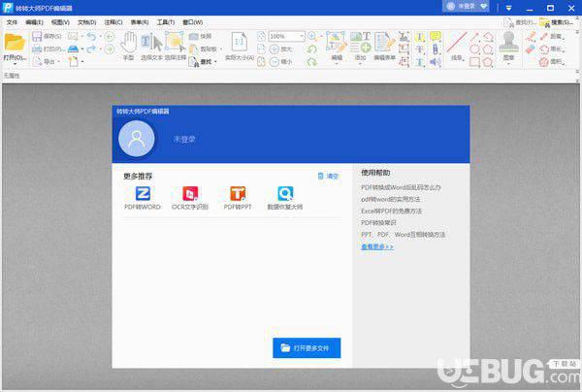Image resolution: width=582 pixels, height=392 pixels.
Task: Select the sound speaker annotation tool
Action: click(x=435, y=62)
